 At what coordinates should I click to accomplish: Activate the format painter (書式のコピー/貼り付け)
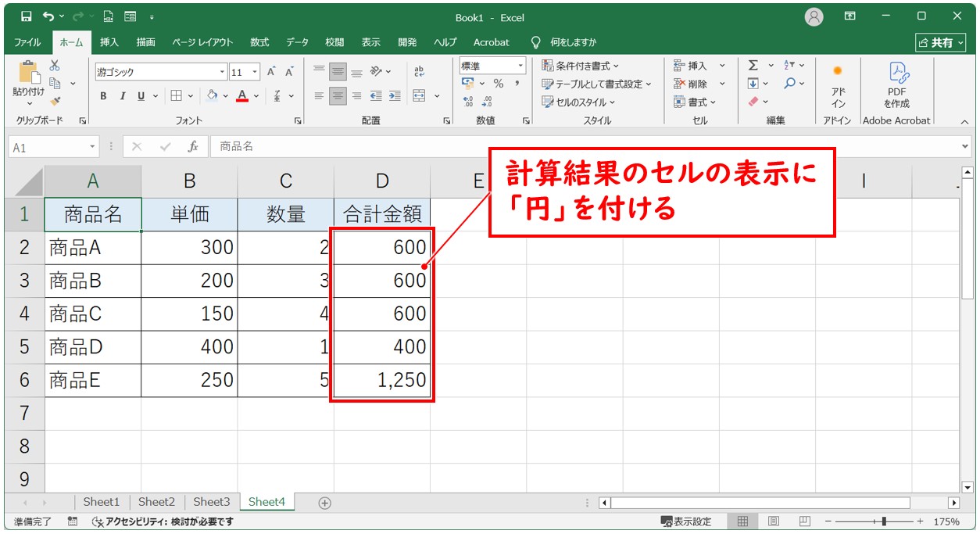click(x=55, y=100)
